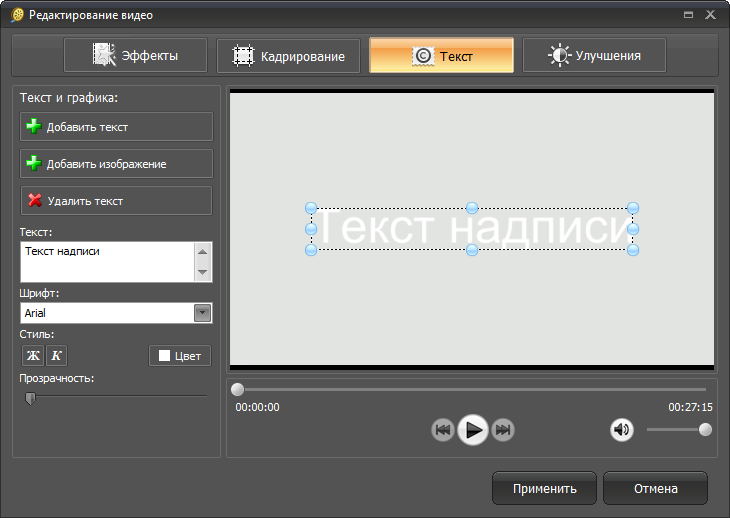Toggle bold style Ж button
Image resolution: width=730 pixels, height=518 pixels.
(x=33, y=356)
